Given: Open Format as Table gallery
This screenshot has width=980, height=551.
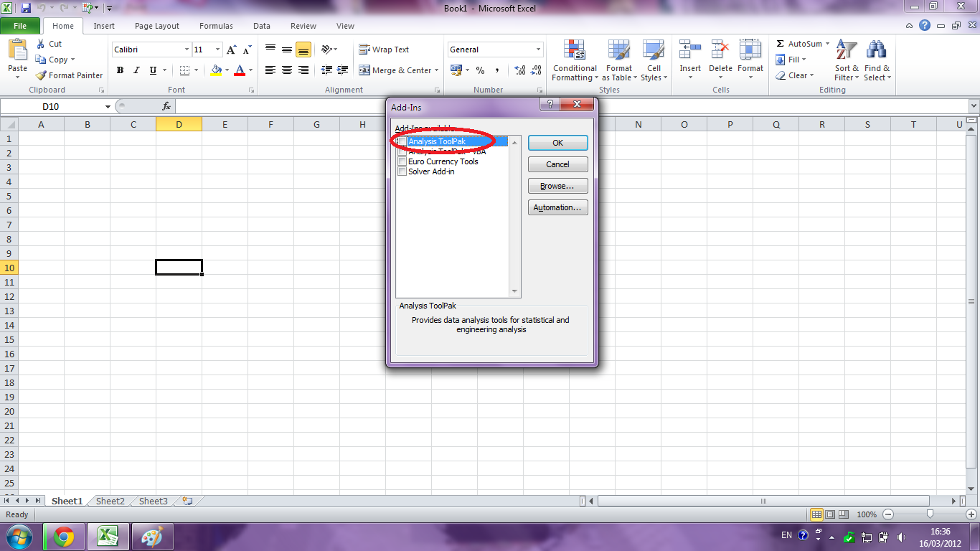Looking at the screenshot, I should coord(619,61).
